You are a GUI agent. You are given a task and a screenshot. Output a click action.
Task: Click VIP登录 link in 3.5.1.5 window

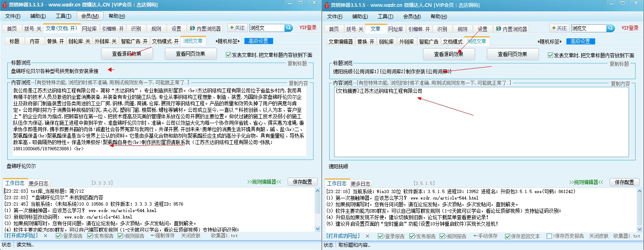630,28
